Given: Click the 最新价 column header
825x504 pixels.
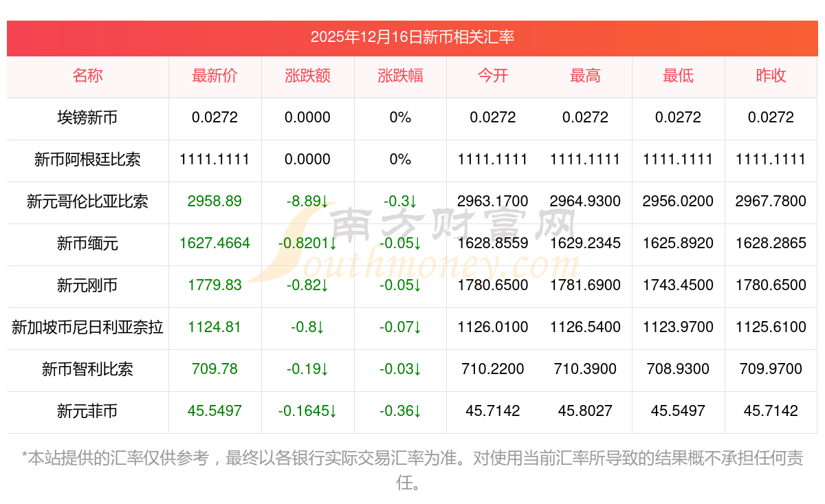Looking at the screenshot, I should [214, 76].
